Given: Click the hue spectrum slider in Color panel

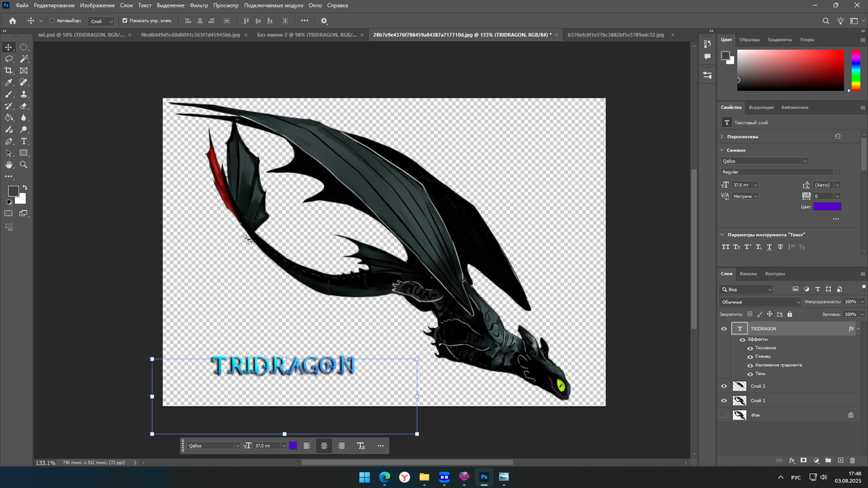Looking at the screenshot, I should (856, 70).
